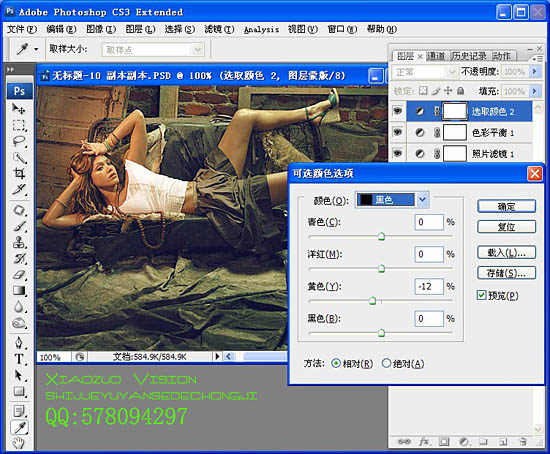Open the 滤镜 menu
The width and height of the screenshot is (550, 454).
coord(219,29)
